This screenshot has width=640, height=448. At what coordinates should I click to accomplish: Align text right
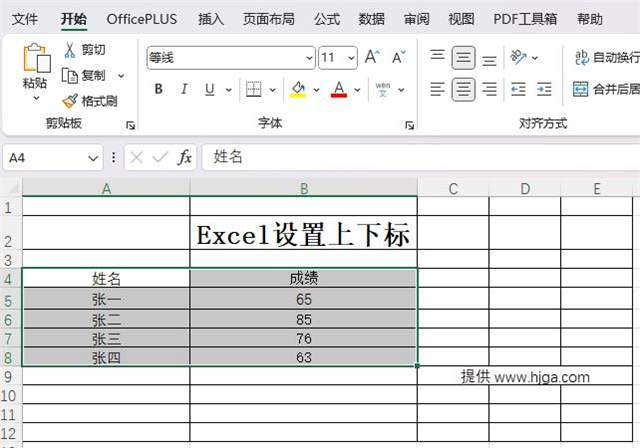click(489, 89)
